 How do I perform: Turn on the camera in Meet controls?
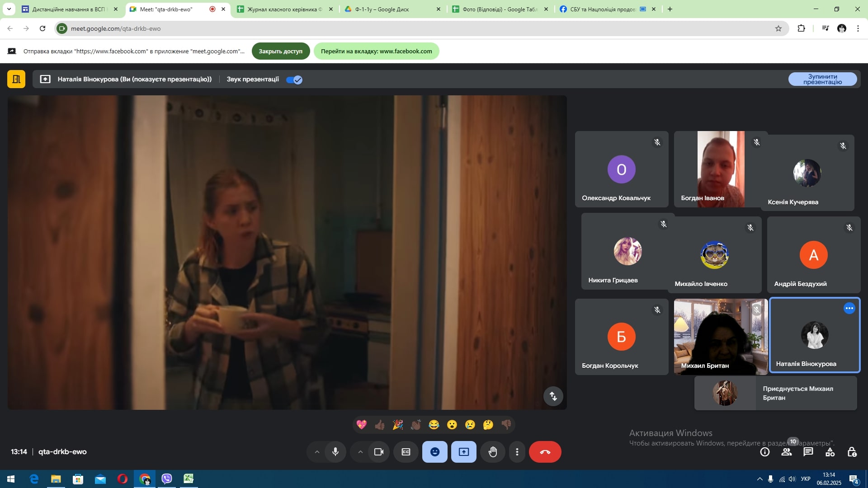click(x=378, y=452)
